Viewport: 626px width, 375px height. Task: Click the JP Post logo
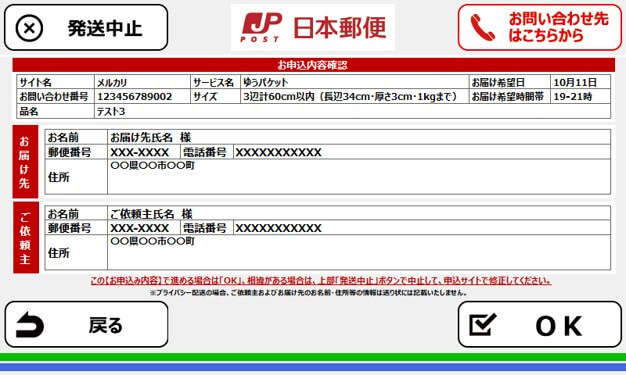click(x=313, y=28)
